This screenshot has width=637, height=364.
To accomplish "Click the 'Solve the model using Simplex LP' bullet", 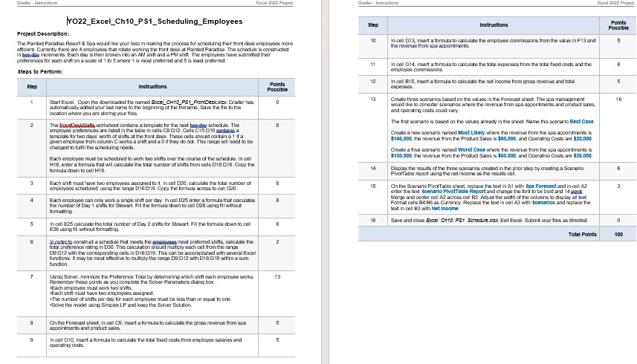I will pyautogui.click(x=120, y=305).
